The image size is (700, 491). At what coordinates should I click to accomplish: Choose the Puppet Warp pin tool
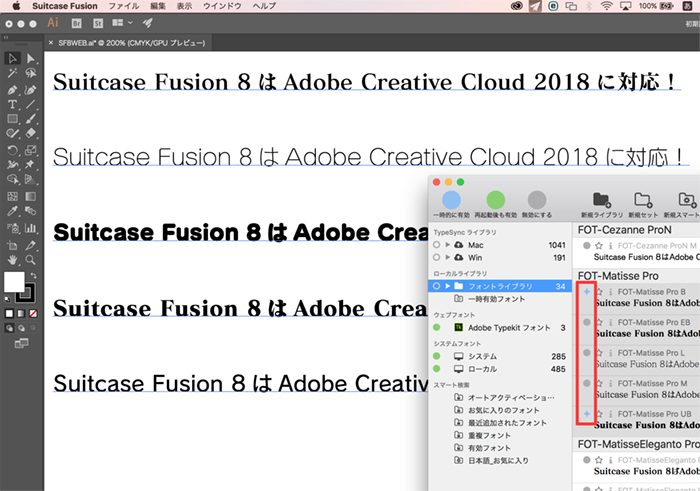(x=30, y=165)
